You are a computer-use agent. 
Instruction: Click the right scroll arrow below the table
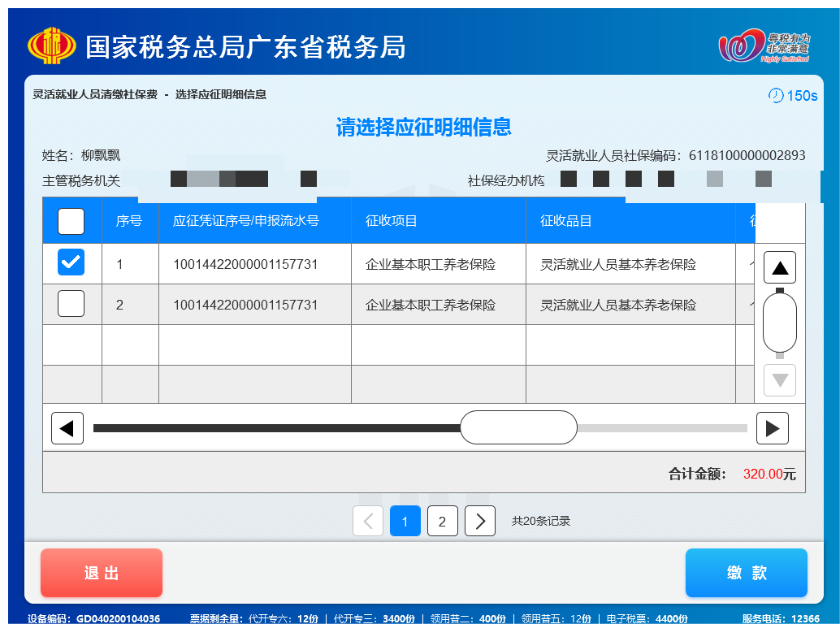773,427
